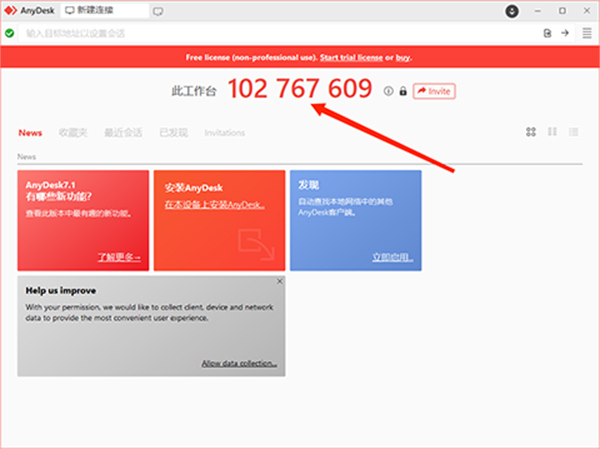Image resolution: width=600 pixels, height=449 pixels.
Task: Click the remote address input field
Action: pyautogui.click(x=279, y=33)
